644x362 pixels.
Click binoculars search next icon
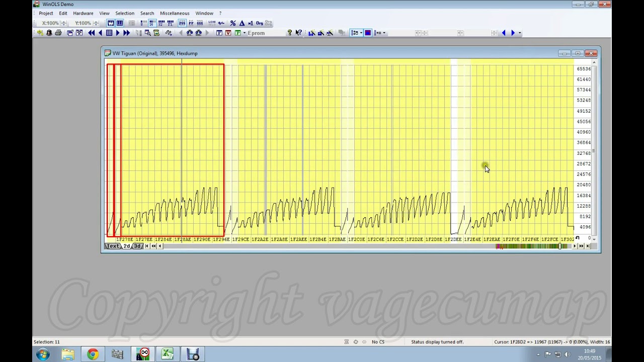pyautogui.click(x=199, y=33)
